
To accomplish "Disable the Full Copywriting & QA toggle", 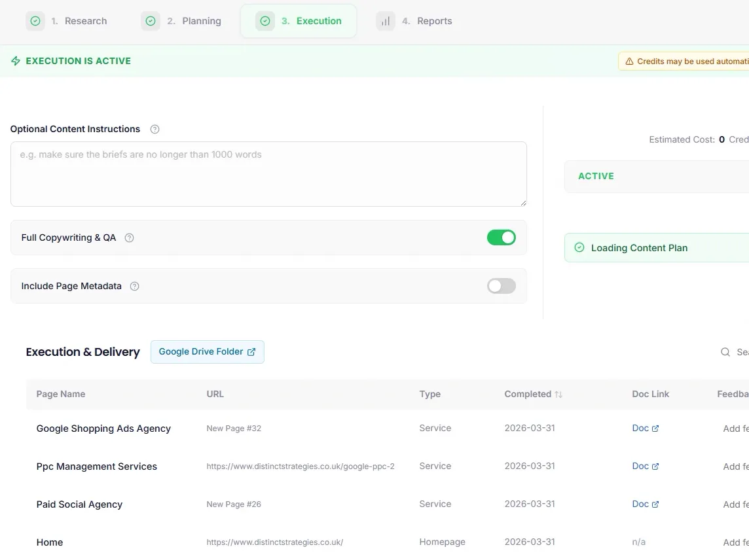I will click(x=502, y=237).
